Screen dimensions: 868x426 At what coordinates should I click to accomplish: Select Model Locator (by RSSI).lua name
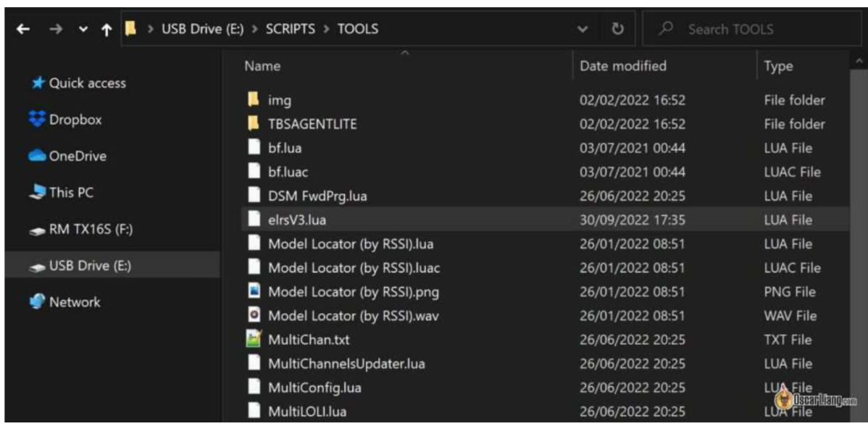coord(351,244)
